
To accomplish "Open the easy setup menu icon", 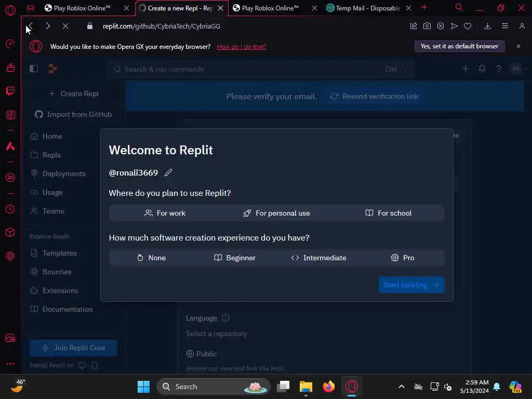I will tap(505, 26).
